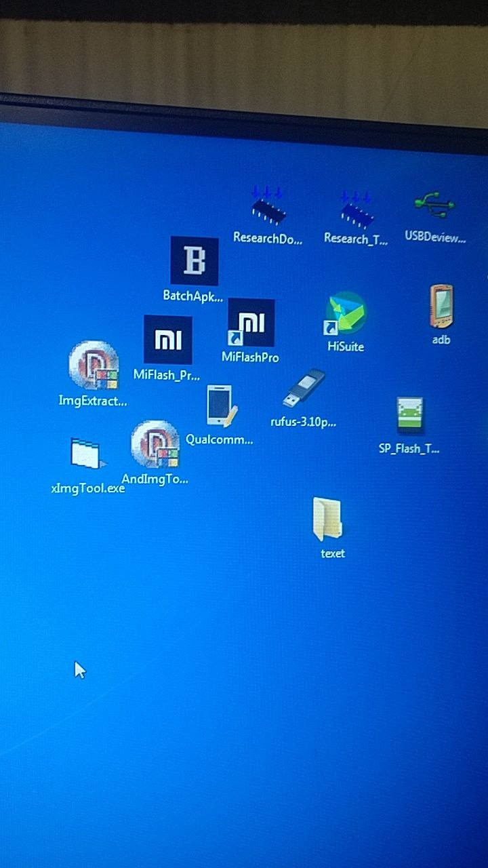This screenshot has height=868, width=488.
Task: Open the Qualcomm... phone icon
Action: [x=222, y=407]
